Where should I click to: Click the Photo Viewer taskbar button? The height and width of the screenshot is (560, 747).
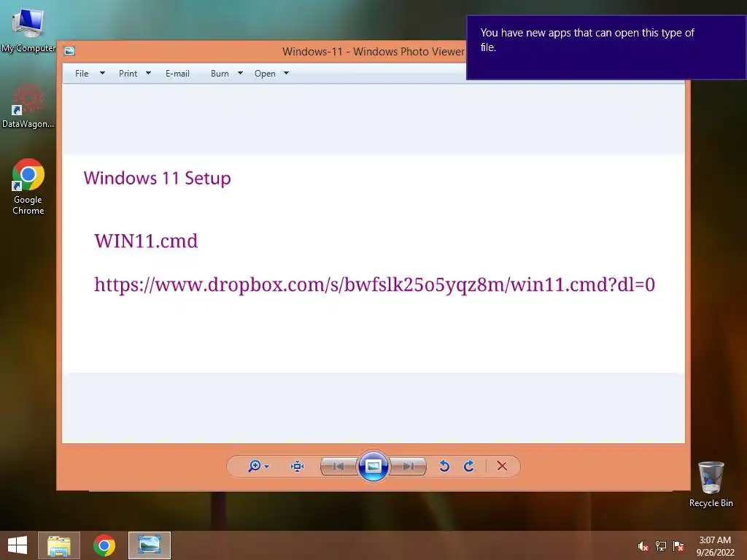150,545
